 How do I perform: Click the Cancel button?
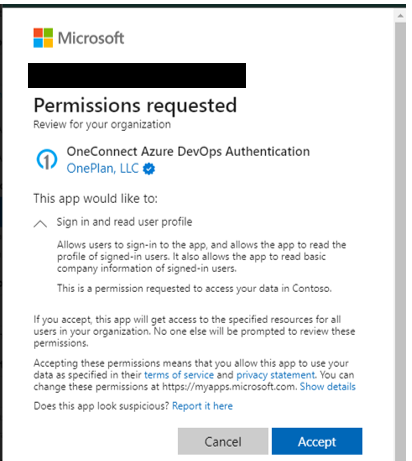pyautogui.click(x=223, y=441)
